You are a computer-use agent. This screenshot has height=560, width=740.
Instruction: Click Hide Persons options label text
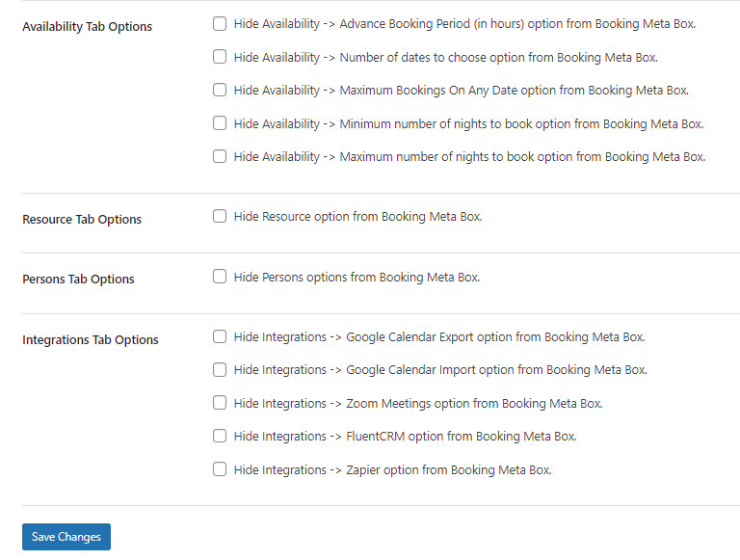click(357, 278)
